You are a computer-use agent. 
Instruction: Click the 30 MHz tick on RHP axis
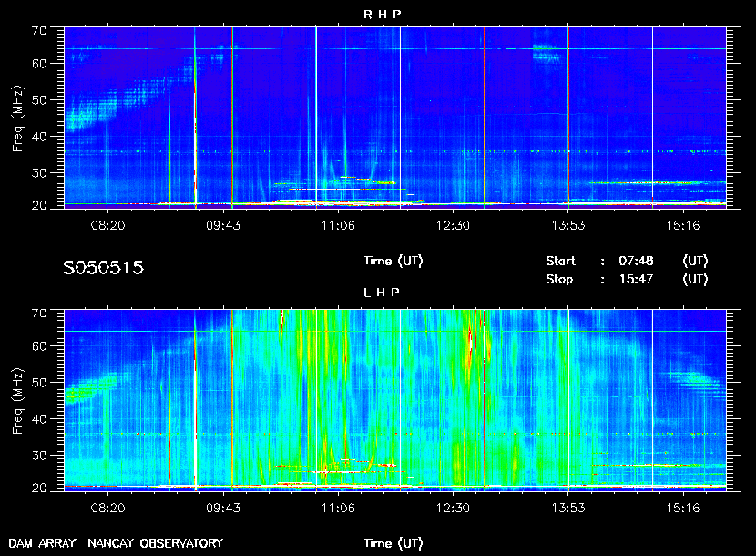[39, 173]
